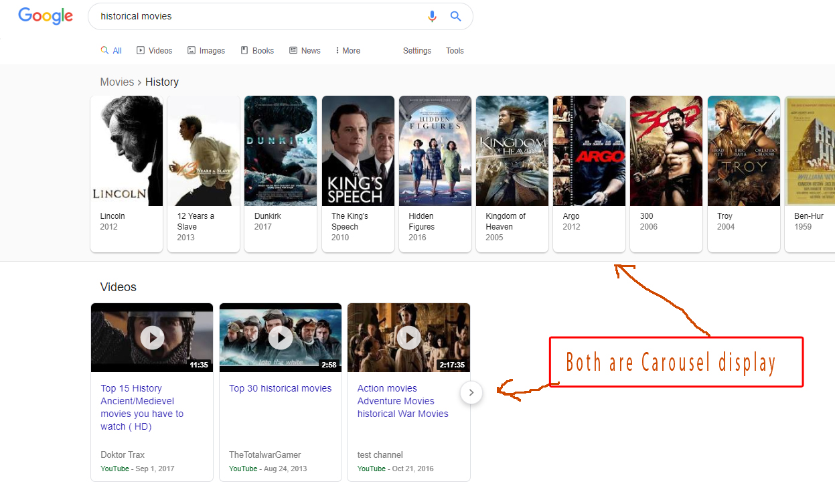Open the More search options menu
Screen dimensions: 835x504
pyautogui.click(x=348, y=51)
